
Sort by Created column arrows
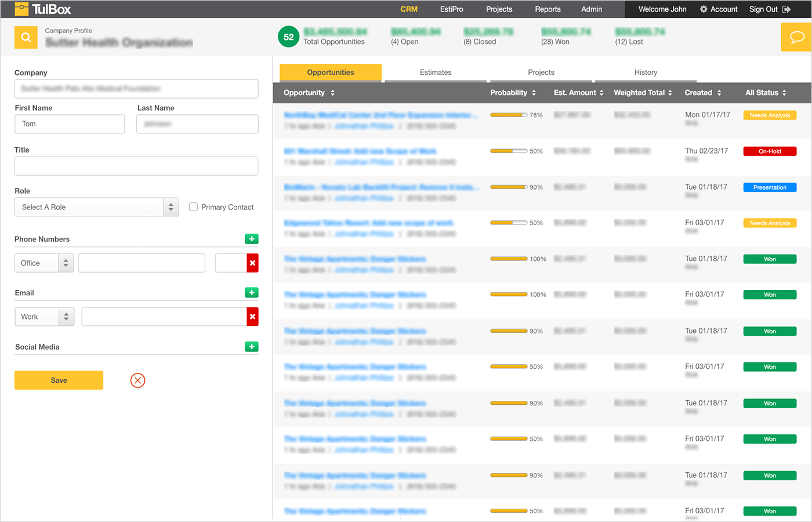(719, 93)
